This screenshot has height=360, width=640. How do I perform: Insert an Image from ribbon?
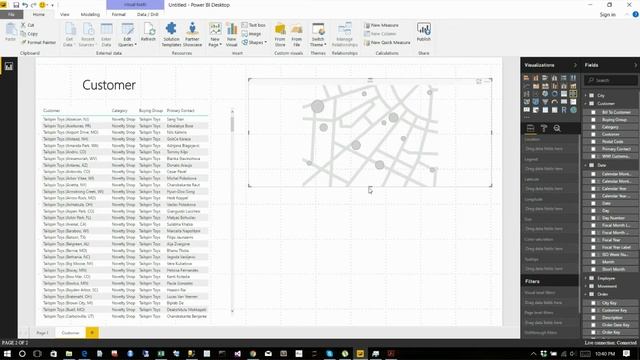[251, 34]
